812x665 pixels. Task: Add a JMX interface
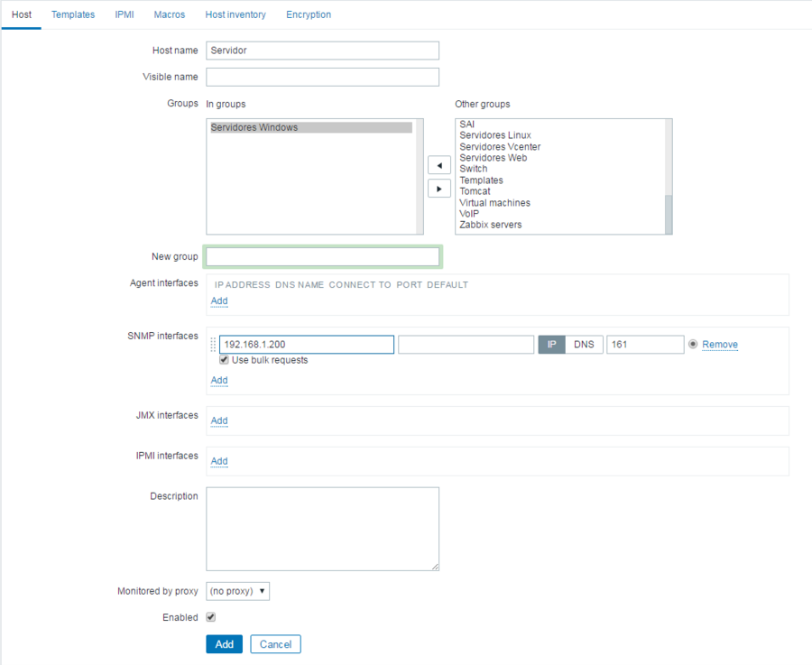pos(219,421)
